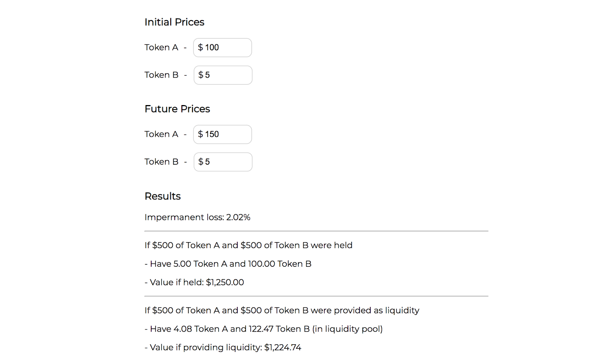Click the Token B label under Initial Prices
Viewport: 596px width, 364px height.
(x=161, y=75)
